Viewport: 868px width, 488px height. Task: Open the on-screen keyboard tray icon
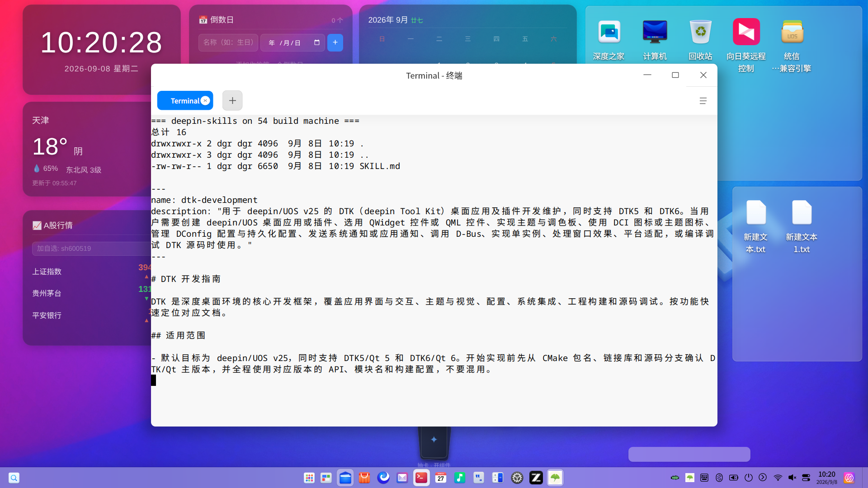[x=704, y=478]
